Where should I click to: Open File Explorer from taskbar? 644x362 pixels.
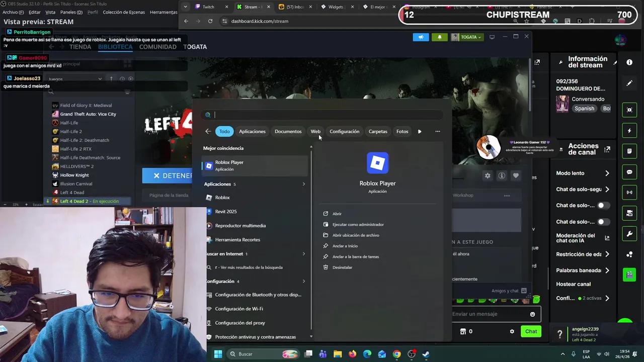338,354
